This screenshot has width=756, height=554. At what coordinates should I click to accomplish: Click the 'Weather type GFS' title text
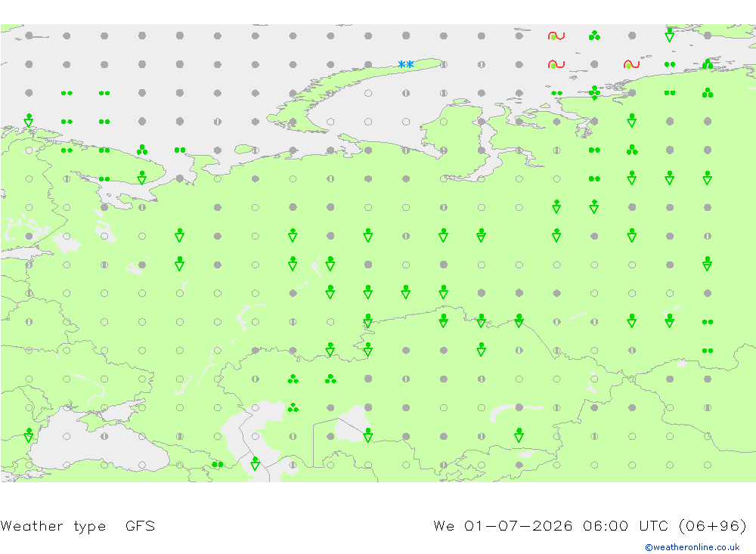tap(78, 525)
